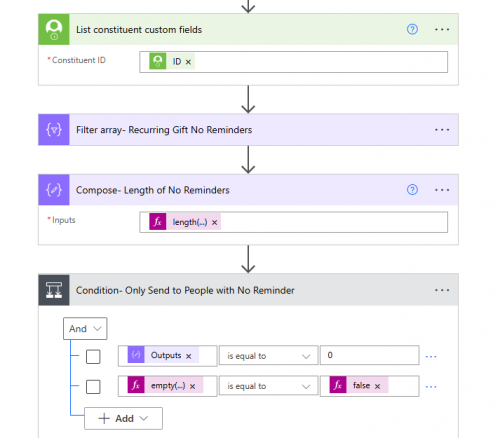Open the ellipsis menu on List constituent custom fields
This screenshot has height=438, width=500.
442,29
